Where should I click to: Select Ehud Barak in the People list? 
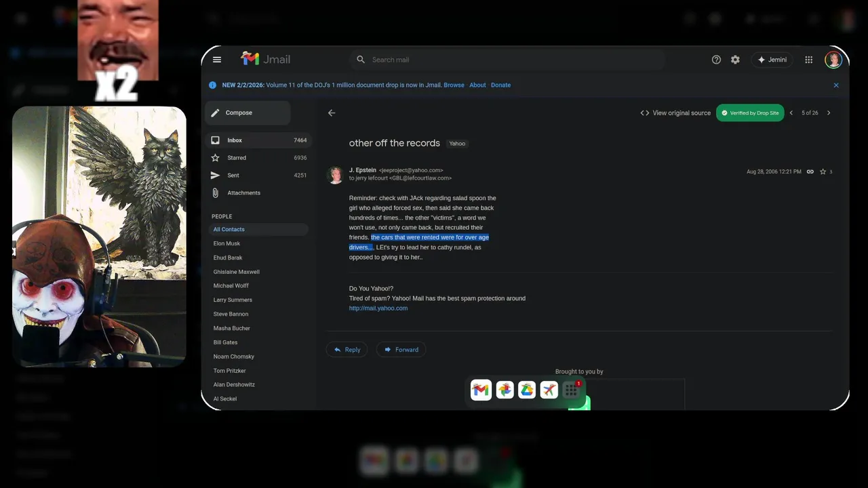point(228,258)
